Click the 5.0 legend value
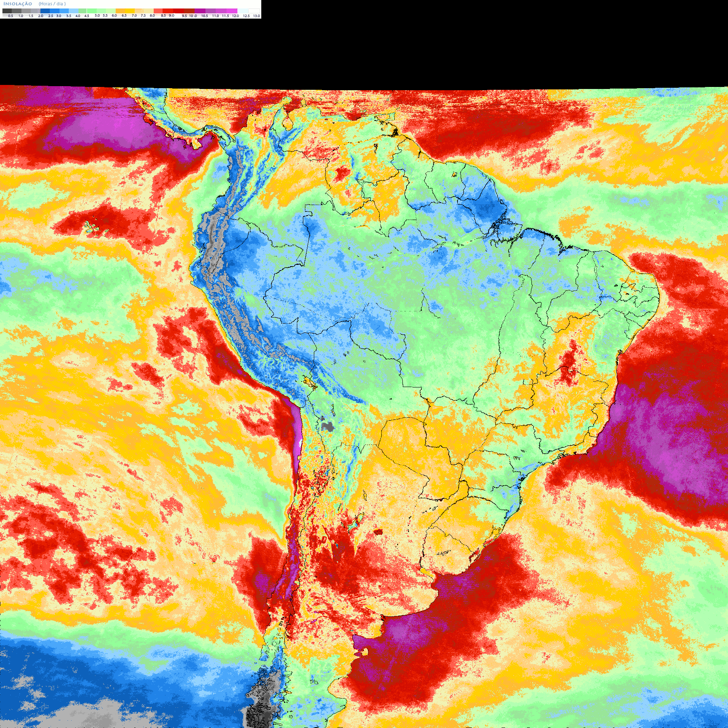Screen dimensions: 728x728 click(x=97, y=15)
